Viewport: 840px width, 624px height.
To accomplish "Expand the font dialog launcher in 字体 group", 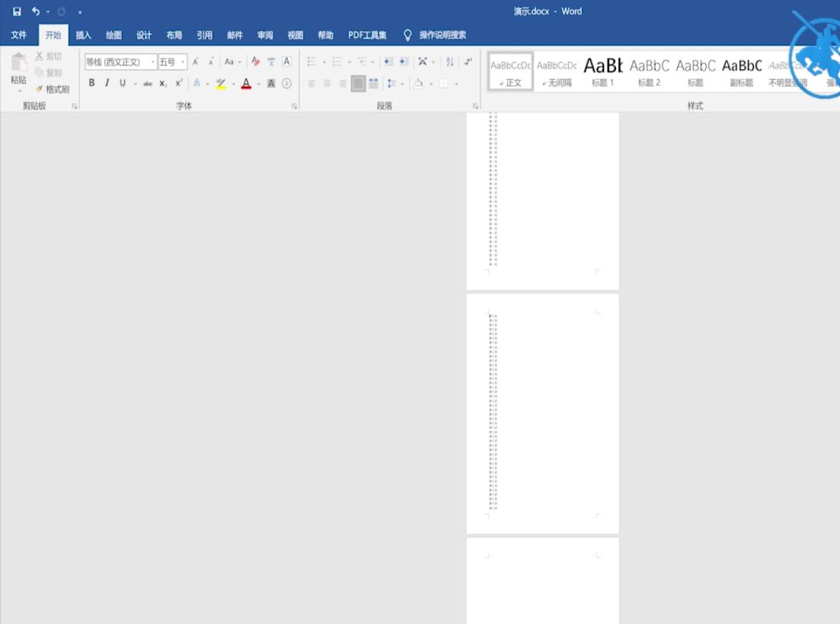I will (x=294, y=107).
